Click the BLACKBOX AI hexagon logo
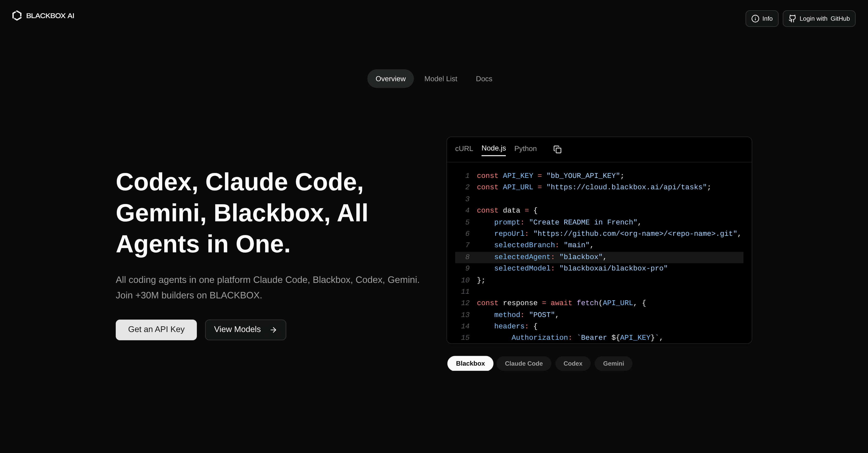This screenshot has height=453, width=868. (17, 15)
